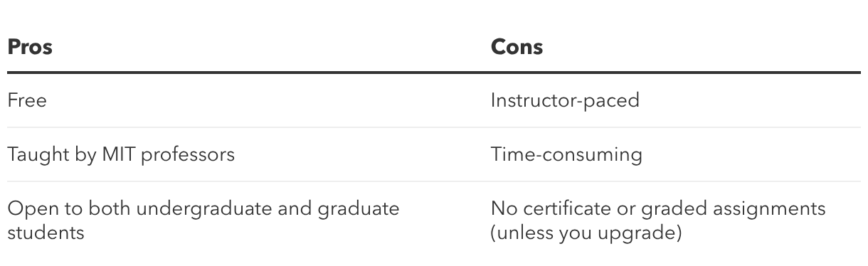Select the Time-consuming cell

[x=566, y=154]
